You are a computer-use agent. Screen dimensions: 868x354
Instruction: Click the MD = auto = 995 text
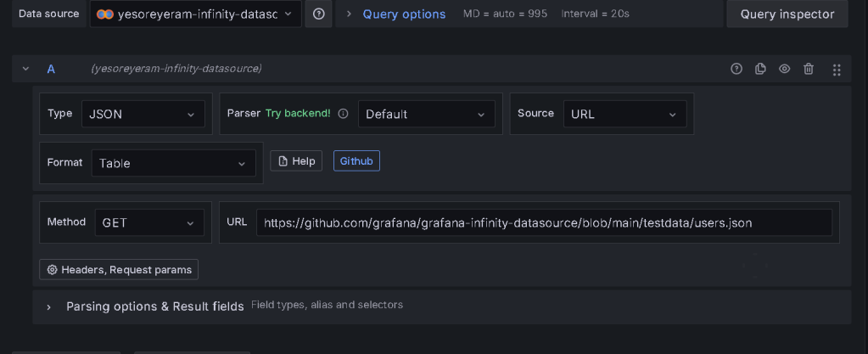click(x=506, y=14)
